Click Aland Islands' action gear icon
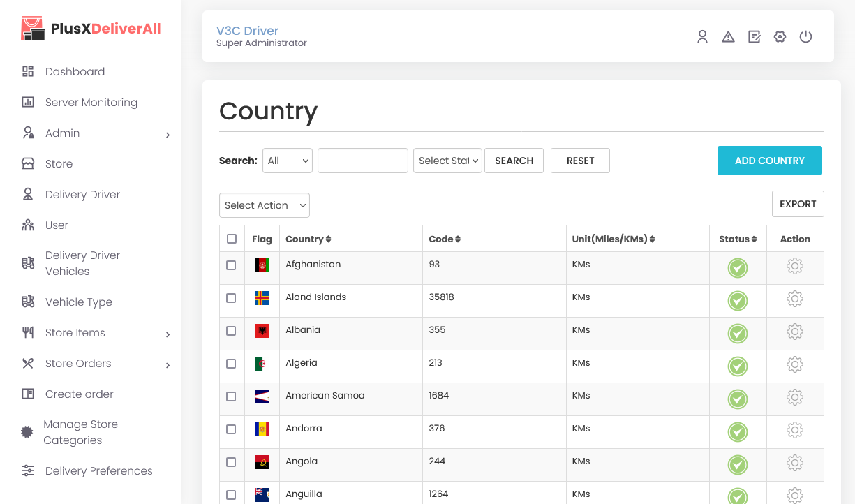This screenshot has height=504, width=855. tap(795, 299)
